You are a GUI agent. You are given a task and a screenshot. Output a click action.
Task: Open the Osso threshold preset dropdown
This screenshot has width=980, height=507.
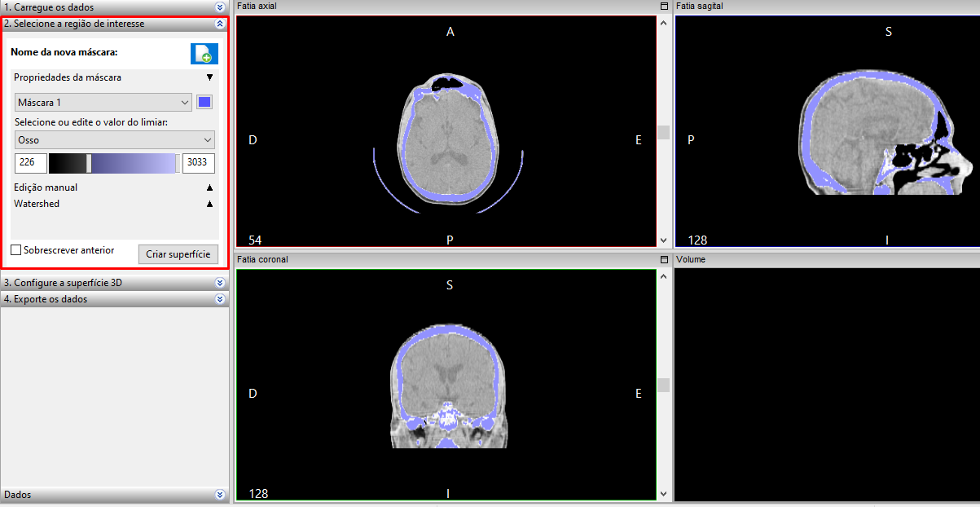click(x=115, y=139)
